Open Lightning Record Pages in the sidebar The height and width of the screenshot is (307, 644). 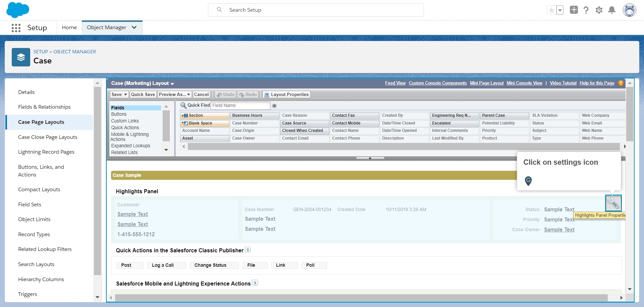pyautogui.click(x=46, y=152)
